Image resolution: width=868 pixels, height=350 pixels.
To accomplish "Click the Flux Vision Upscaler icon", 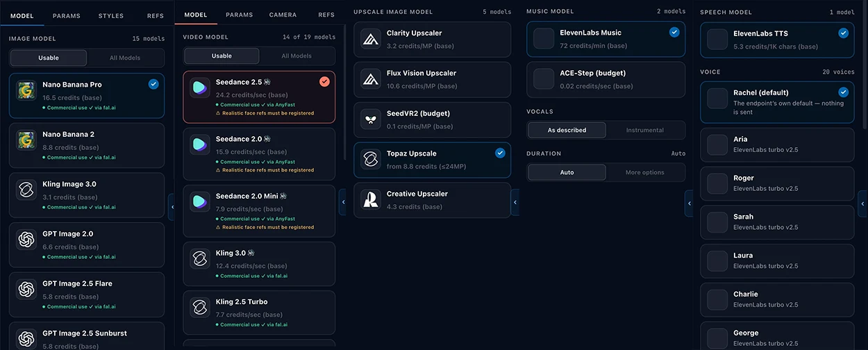I will point(371,79).
